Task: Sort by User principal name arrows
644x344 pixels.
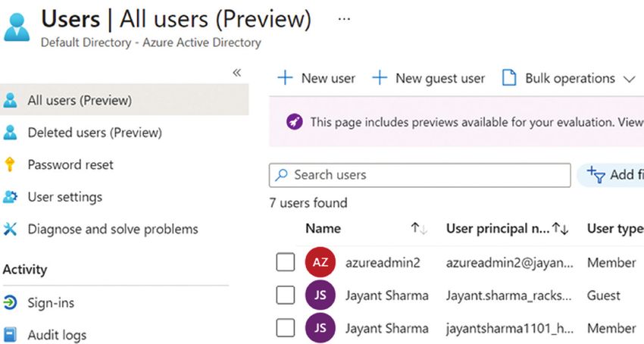Action: point(560,229)
